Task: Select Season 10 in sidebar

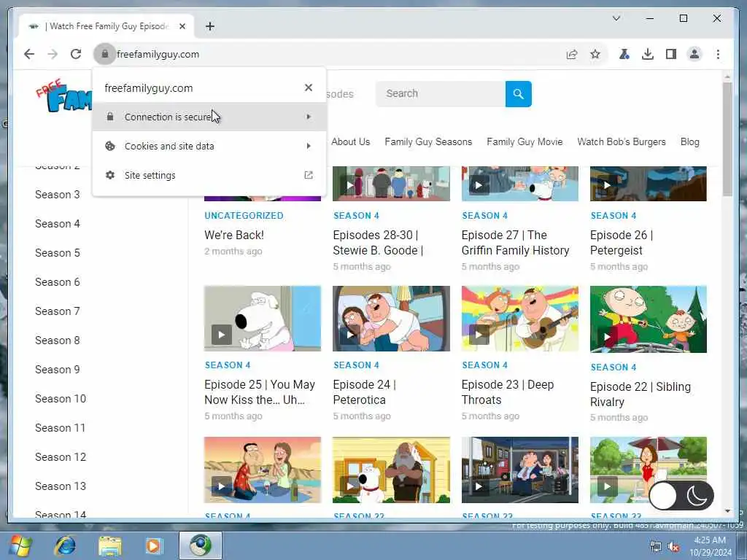Action: [61, 399]
